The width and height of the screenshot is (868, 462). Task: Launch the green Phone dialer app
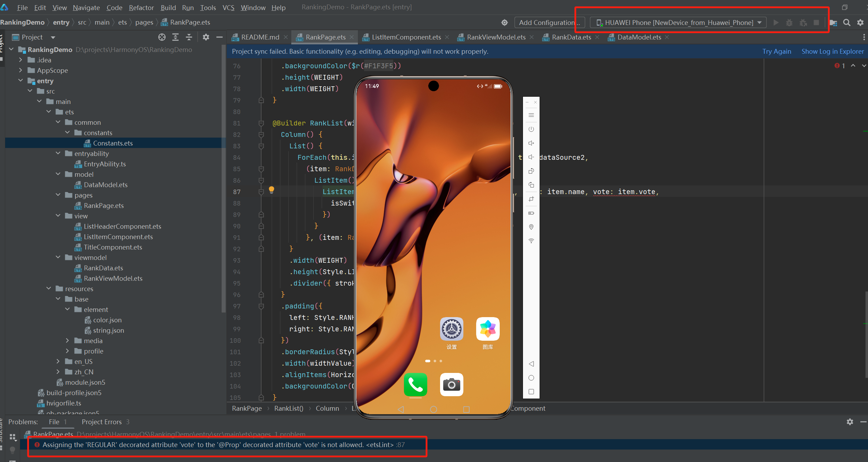coord(415,384)
